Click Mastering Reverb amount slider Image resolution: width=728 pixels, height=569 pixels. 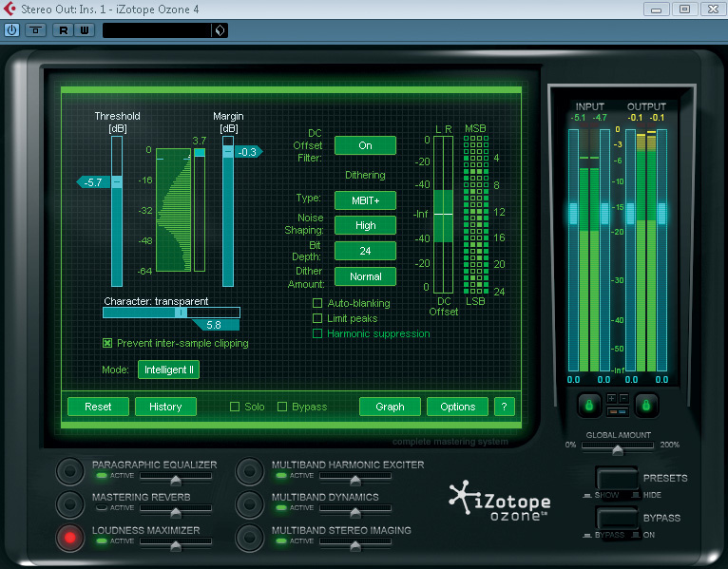tap(176, 510)
